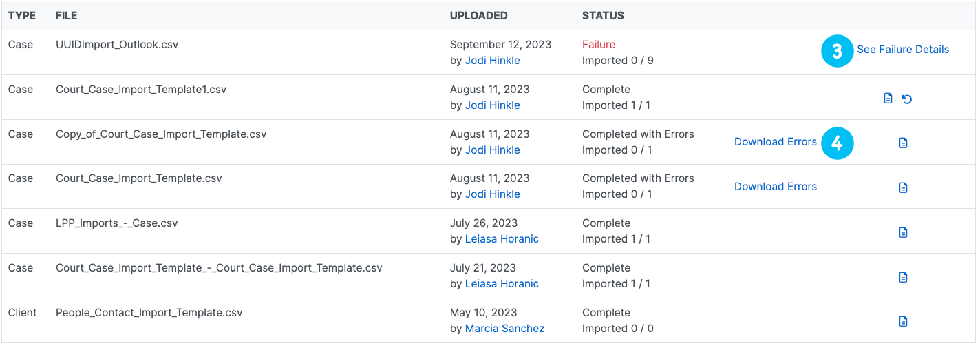
Task: Open Leiasa Horanic link on July 21 row
Action: pyautogui.click(x=502, y=284)
